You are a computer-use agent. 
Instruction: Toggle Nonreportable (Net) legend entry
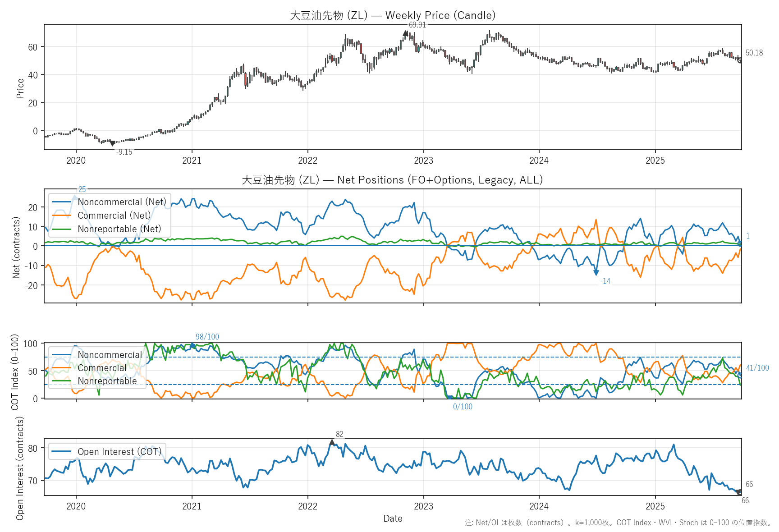point(119,229)
